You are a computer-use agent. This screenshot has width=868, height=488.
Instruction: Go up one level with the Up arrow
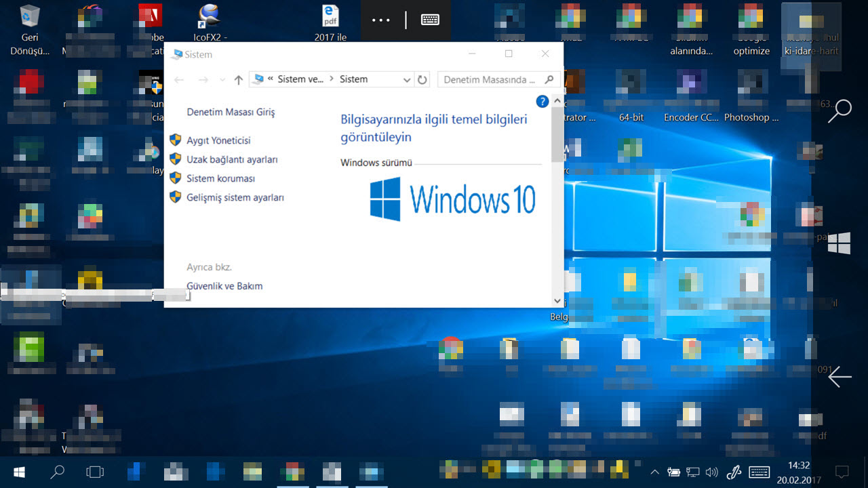coord(238,80)
